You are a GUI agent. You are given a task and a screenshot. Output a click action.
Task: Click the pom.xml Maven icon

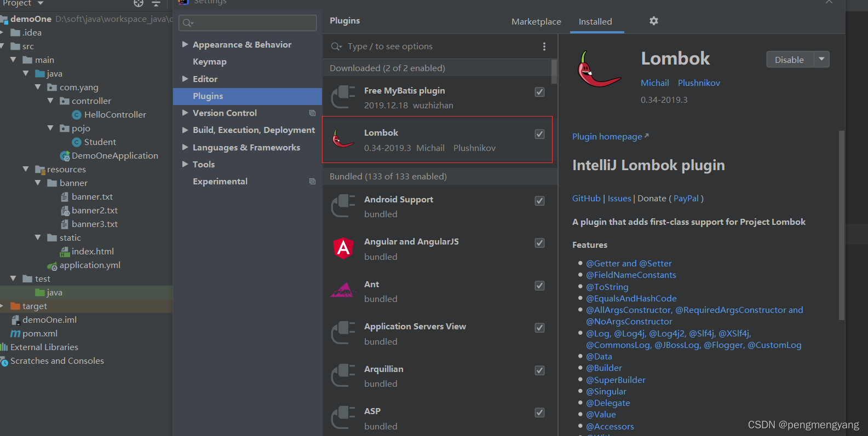pyautogui.click(x=15, y=334)
